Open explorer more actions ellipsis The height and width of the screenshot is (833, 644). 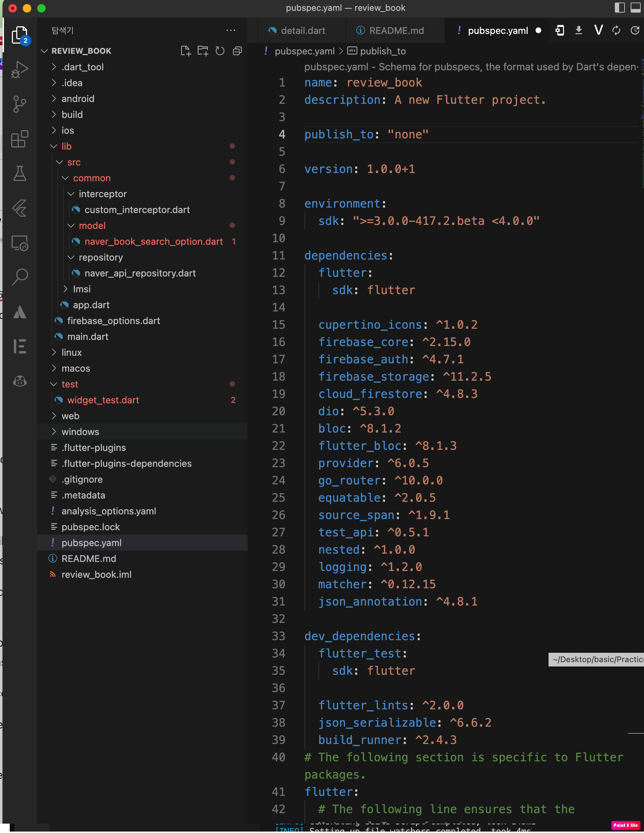(231, 30)
